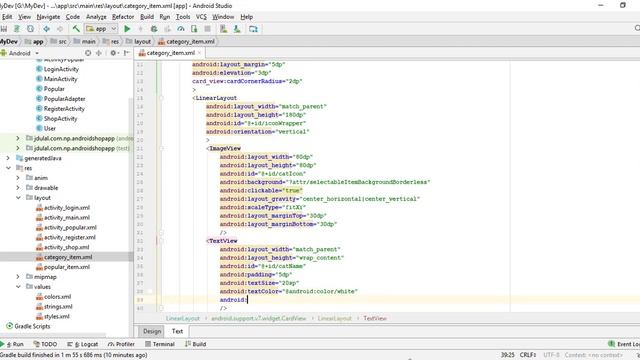640x360 pixels.
Task: Open activity_shop.xml in the project tree
Action: [x=62, y=247]
